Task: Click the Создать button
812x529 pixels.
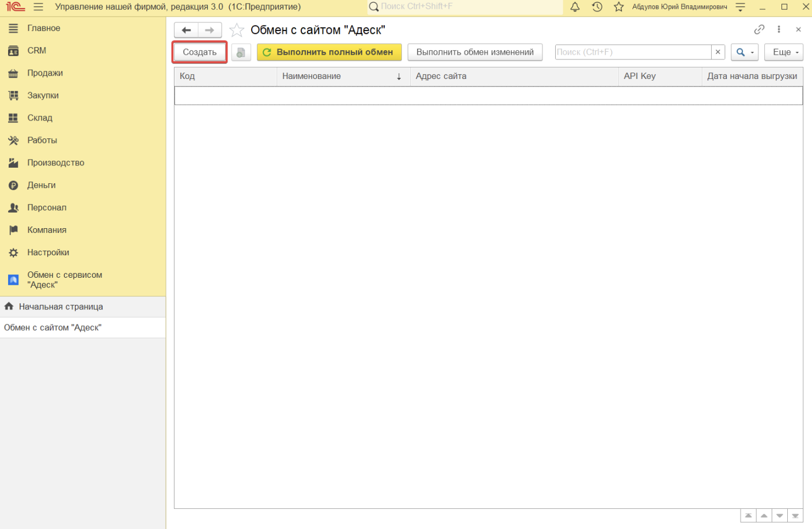Action: click(x=200, y=52)
